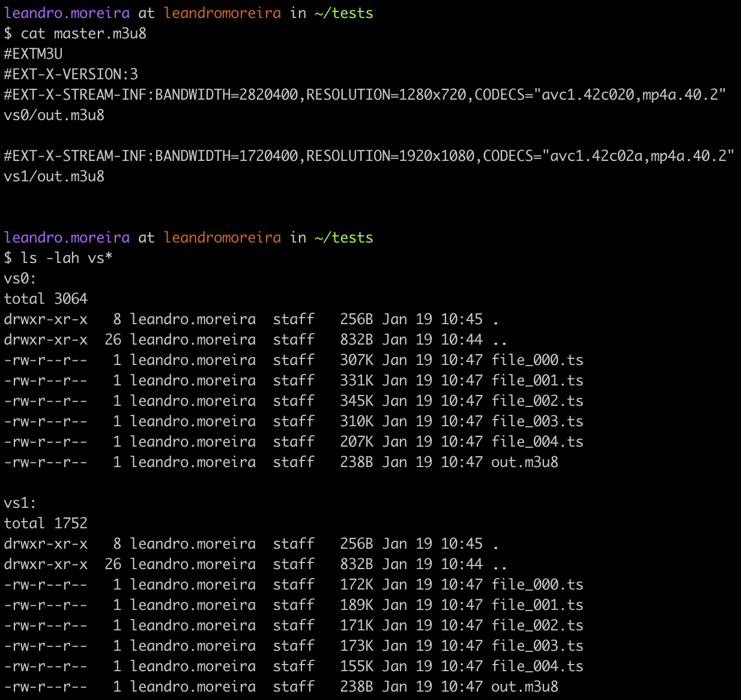Select the 155K file_004.ts entry

coord(537,666)
